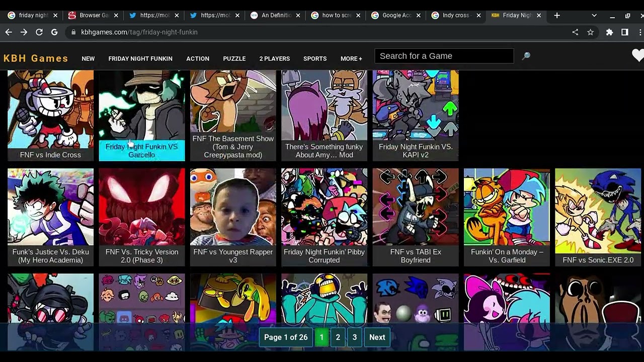This screenshot has width=644, height=362.
Task: Close the 'how to scre' tab
Action: (359, 15)
